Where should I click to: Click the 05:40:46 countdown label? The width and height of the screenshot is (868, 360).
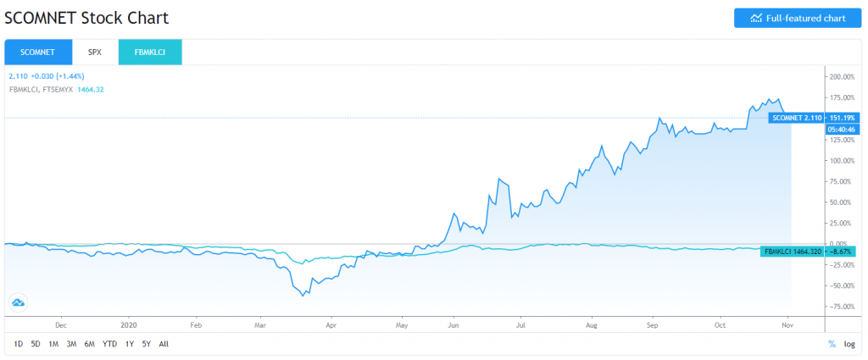(842, 130)
